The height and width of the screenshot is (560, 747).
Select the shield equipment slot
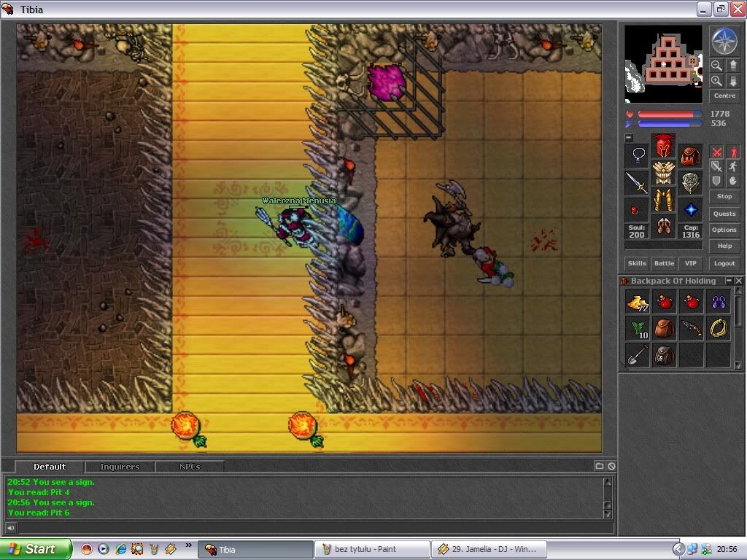[691, 182]
